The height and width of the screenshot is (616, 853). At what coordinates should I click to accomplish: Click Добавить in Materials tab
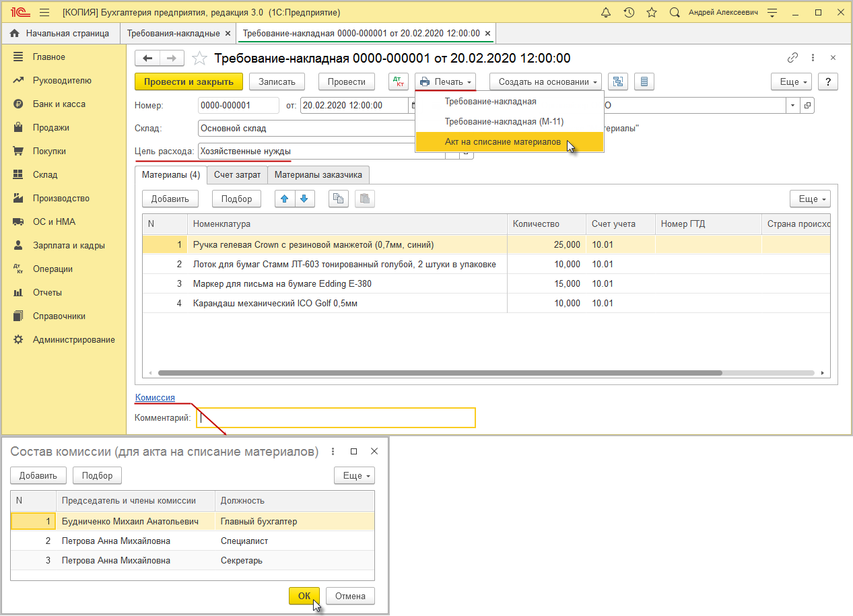click(170, 199)
